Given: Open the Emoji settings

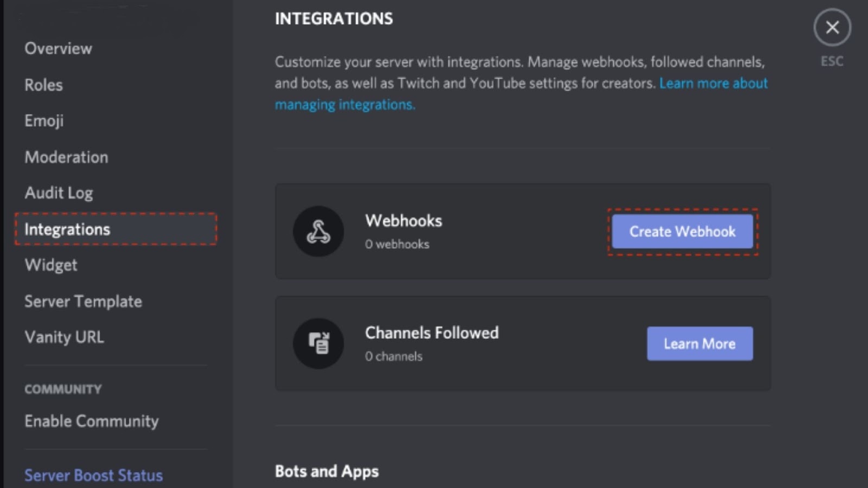Looking at the screenshot, I should [44, 120].
